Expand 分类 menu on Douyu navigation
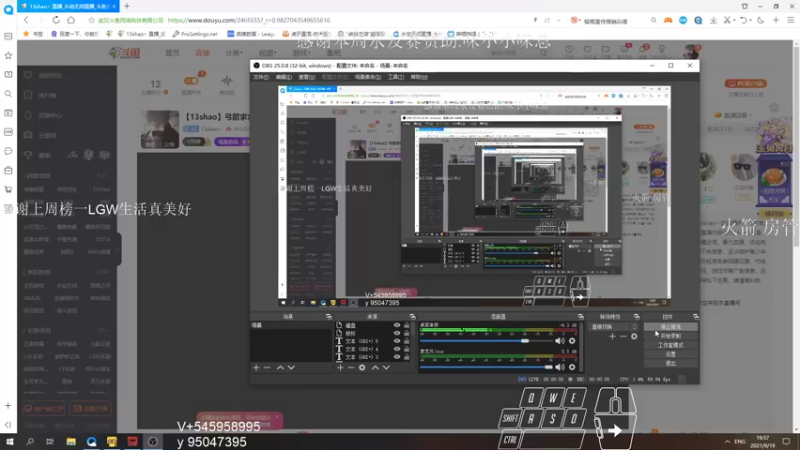The width and height of the screenshot is (800, 450). [x=234, y=53]
